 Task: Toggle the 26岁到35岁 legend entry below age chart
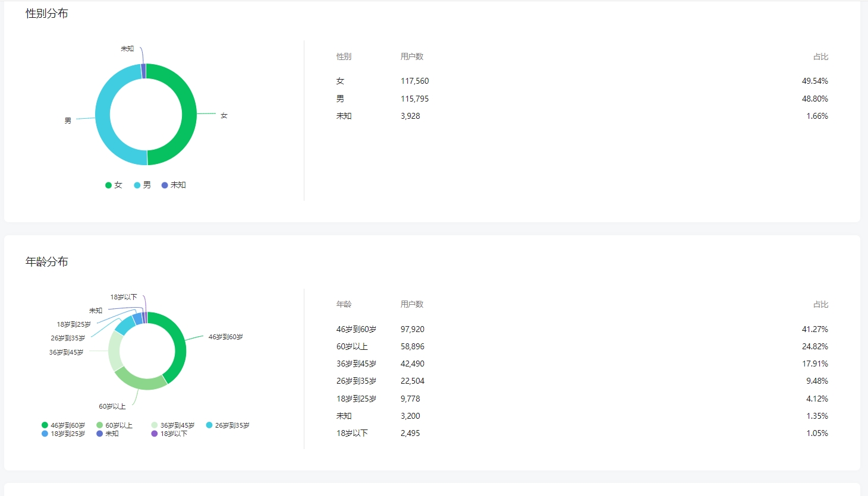click(228, 425)
